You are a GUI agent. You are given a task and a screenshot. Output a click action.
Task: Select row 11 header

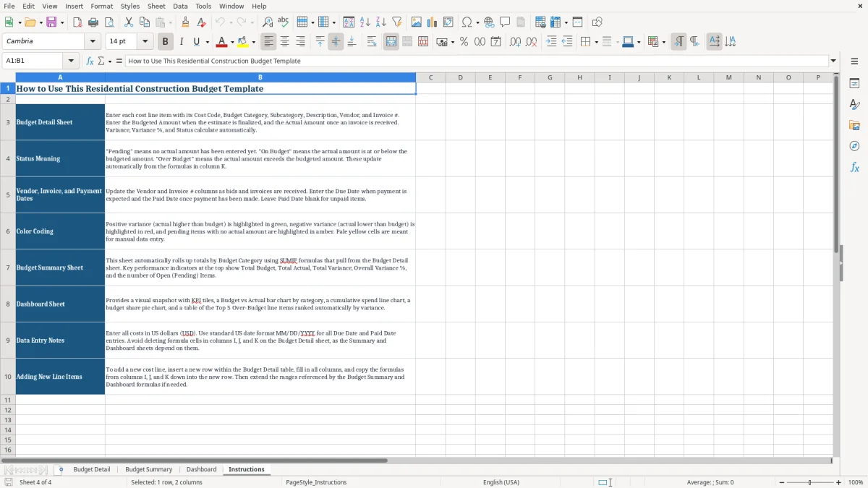[8, 400]
